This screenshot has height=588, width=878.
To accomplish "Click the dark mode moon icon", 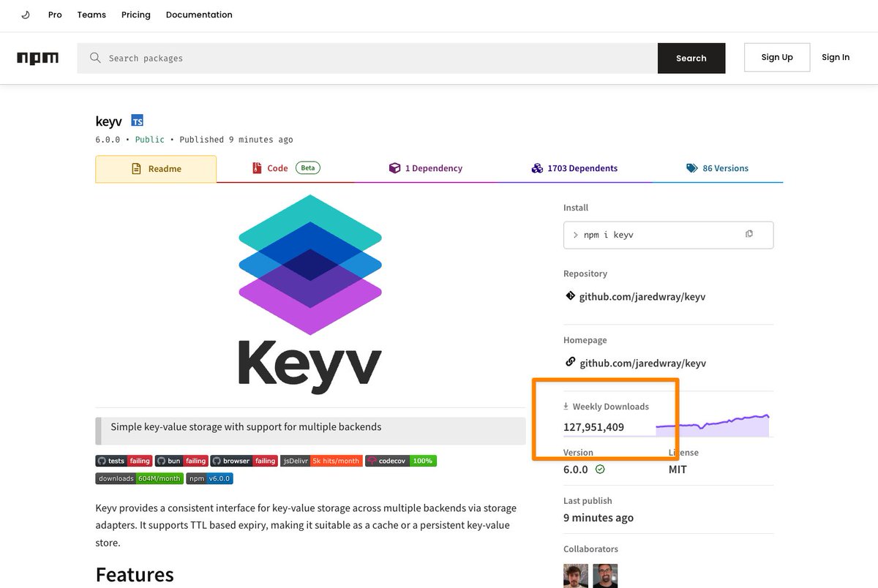I will [x=26, y=15].
